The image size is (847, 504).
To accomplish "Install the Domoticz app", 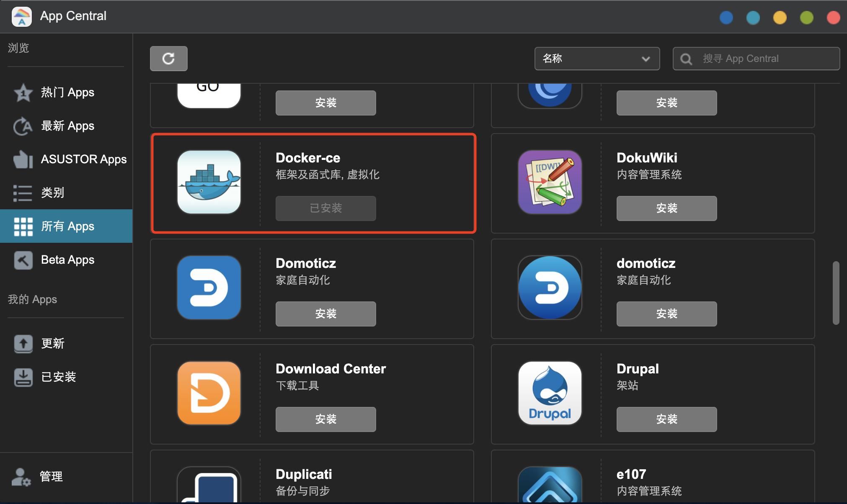I will click(x=325, y=314).
